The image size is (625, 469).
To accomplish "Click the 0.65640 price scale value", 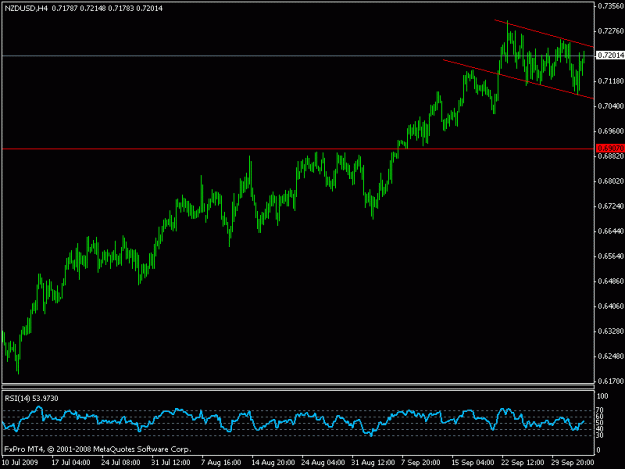I will click(611, 256).
